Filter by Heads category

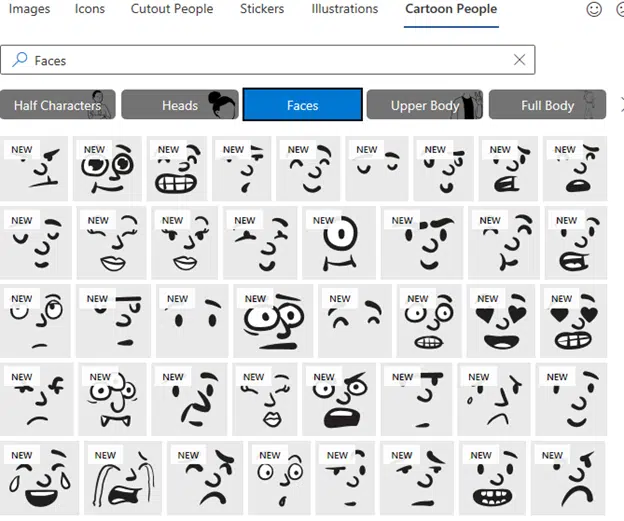tap(180, 105)
